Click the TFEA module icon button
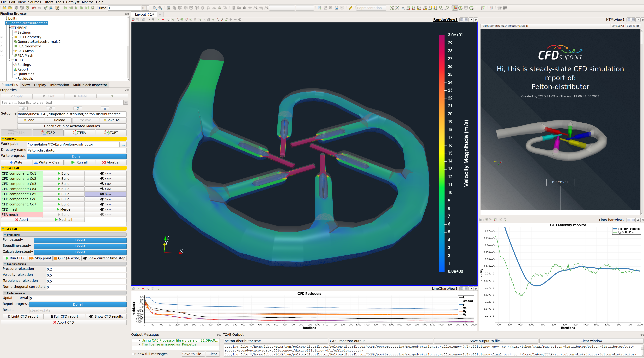 click(80, 133)
